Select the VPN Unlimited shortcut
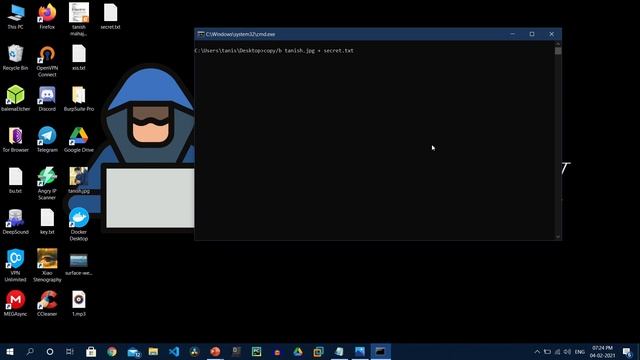The width and height of the screenshot is (640, 360). point(16,265)
